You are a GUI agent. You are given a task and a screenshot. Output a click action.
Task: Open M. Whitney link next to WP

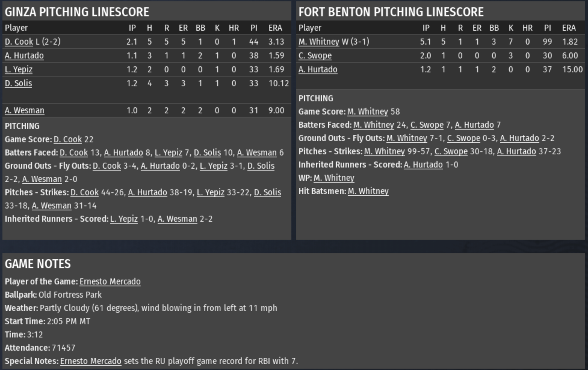(334, 178)
